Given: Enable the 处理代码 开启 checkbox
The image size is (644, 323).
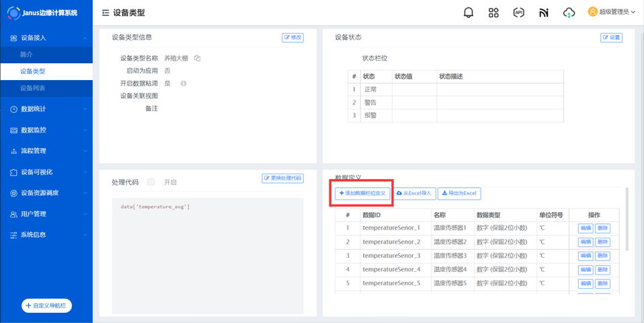Looking at the screenshot, I should click(151, 182).
